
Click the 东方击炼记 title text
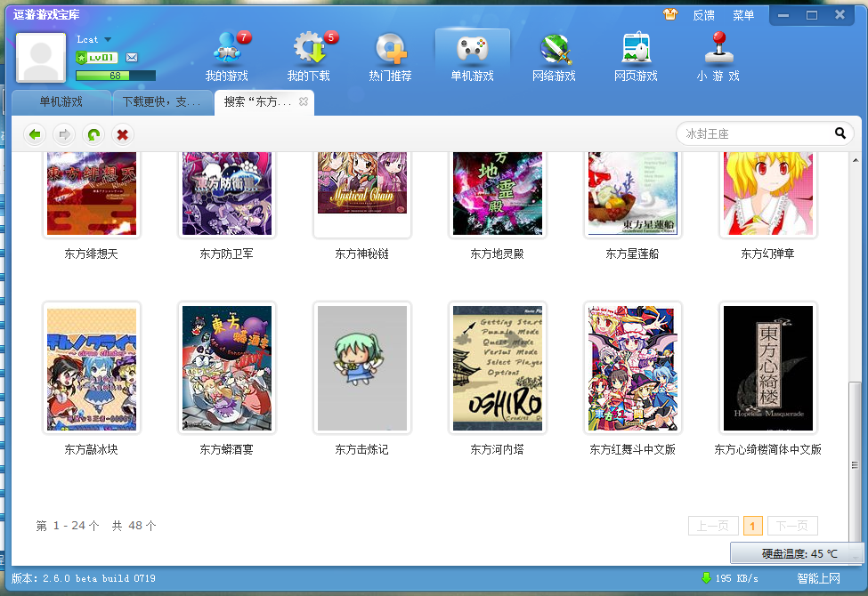click(x=362, y=449)
